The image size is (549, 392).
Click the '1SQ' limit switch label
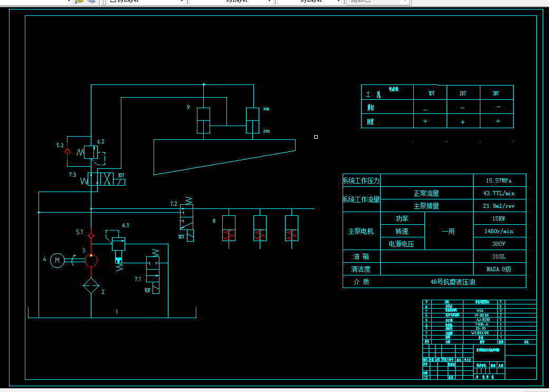click(266, 109)
